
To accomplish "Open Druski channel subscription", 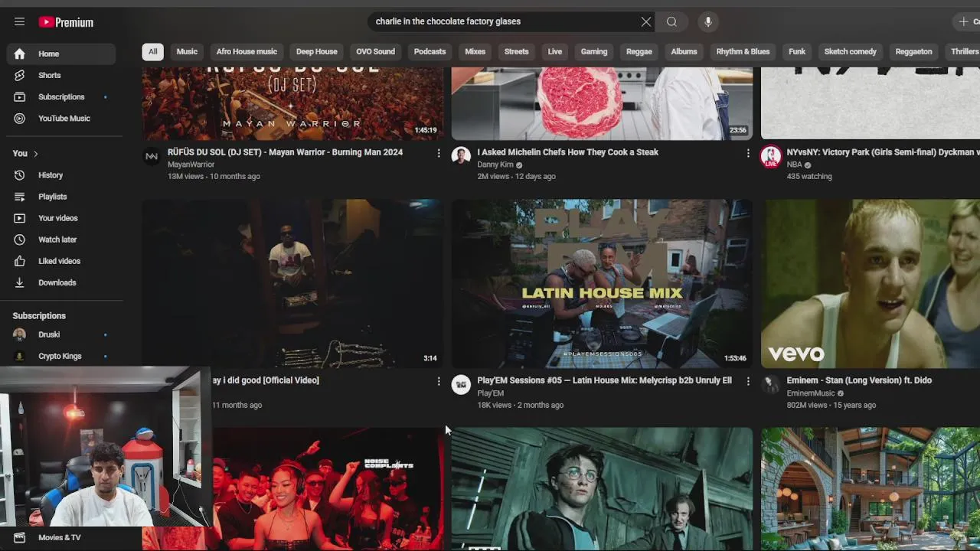I will coord(61,334).
